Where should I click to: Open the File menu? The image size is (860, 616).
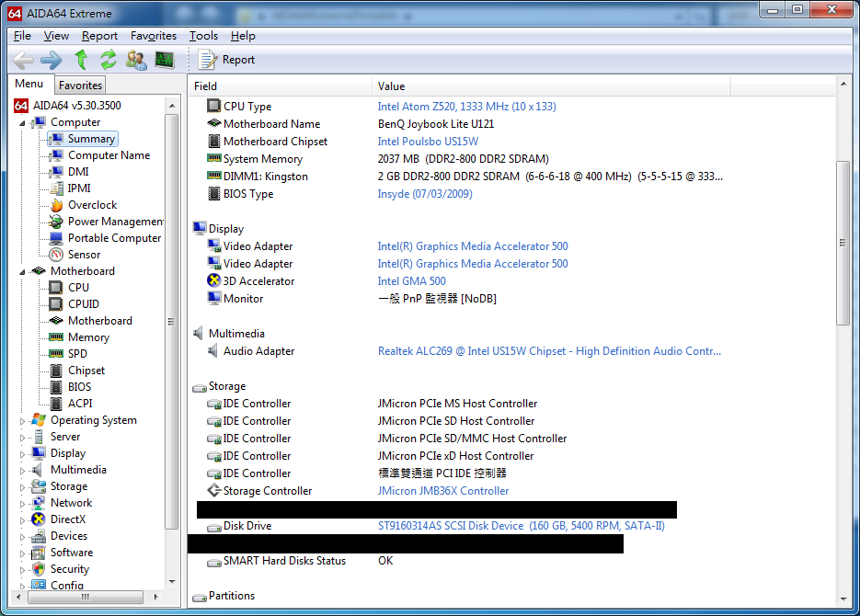pos(22,36)
